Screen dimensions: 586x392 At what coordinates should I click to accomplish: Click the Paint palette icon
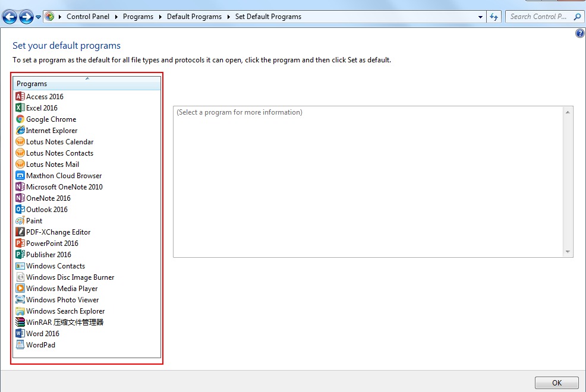(x=20, y=220)
